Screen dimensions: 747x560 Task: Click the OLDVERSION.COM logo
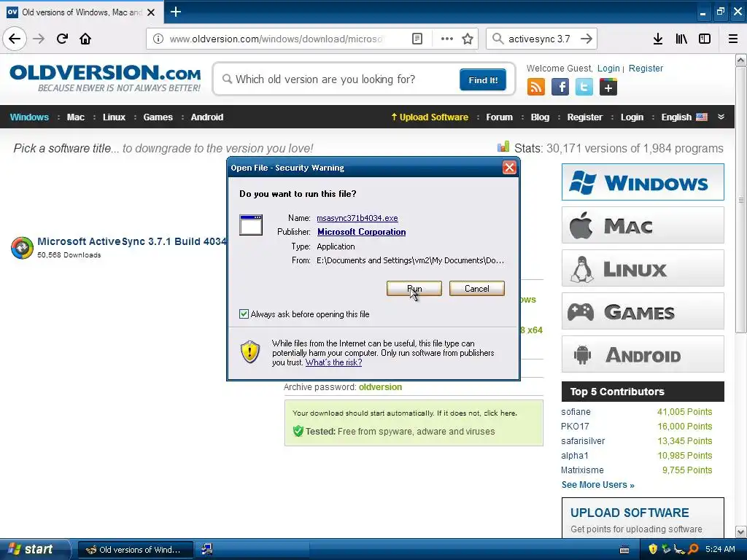click(x=105, y=78)
